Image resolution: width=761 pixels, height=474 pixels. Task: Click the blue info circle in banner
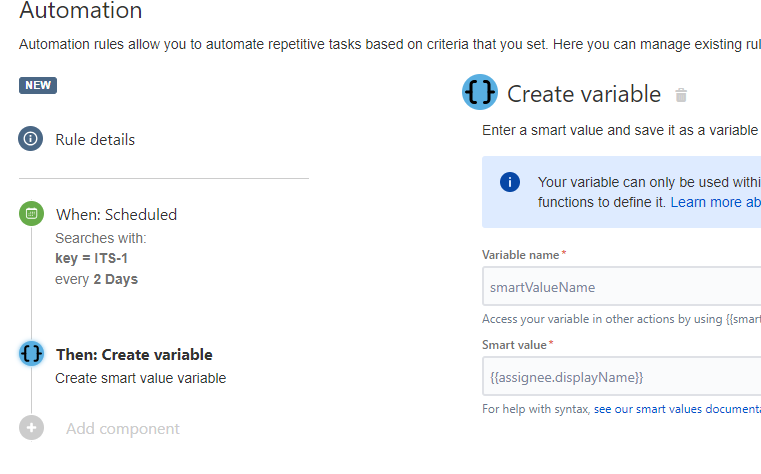pyautogui.click(x=510, y=182)
